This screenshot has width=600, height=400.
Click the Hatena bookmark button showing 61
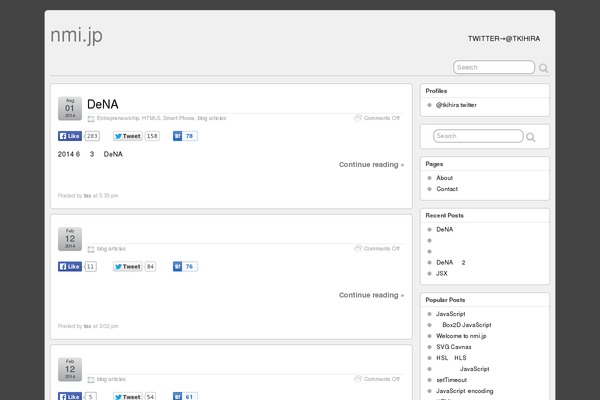click(185, 396)
